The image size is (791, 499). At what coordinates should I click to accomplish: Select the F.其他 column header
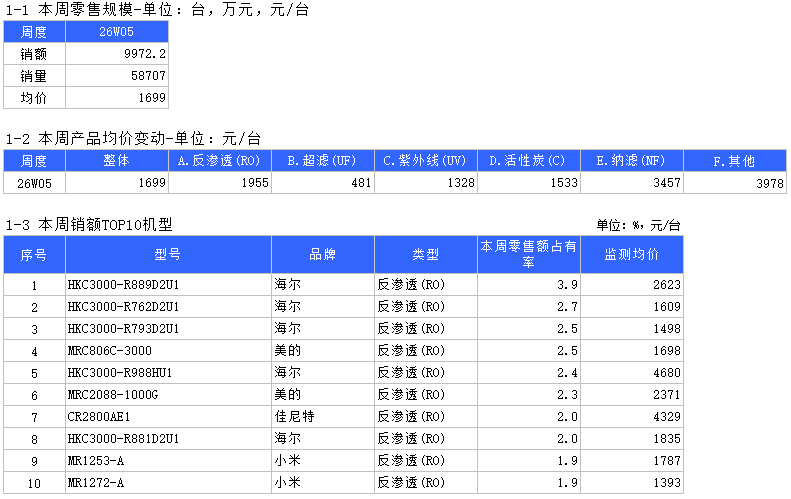pyautogui.click(x=735, y=161)
